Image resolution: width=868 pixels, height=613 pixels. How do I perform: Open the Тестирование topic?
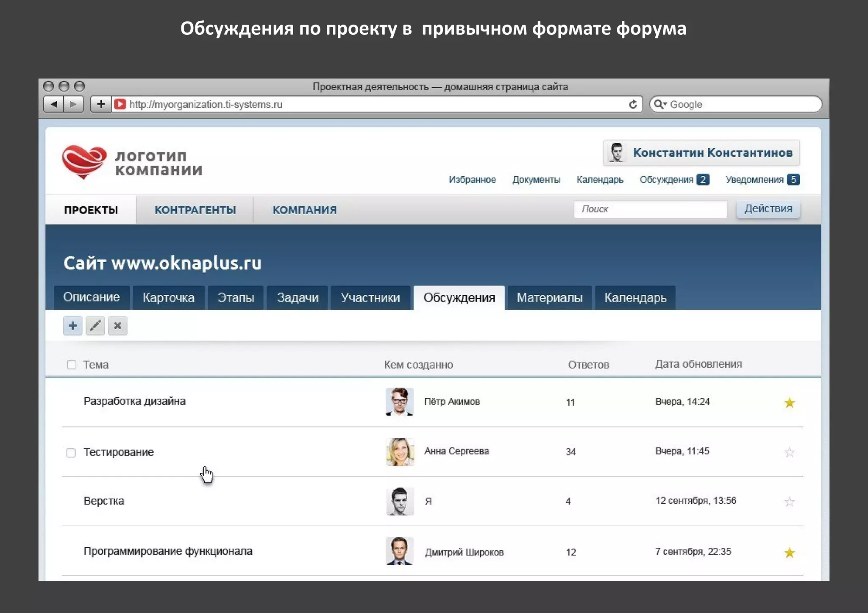[x=119, y=452]
